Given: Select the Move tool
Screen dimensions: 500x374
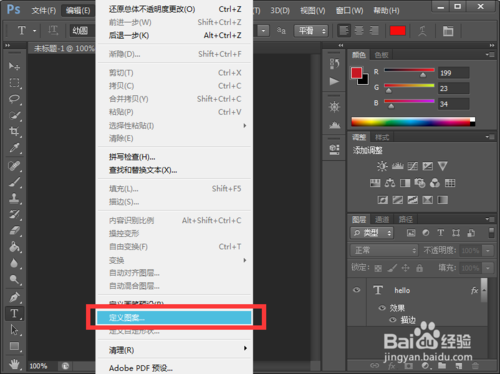Looking at the screenshot, I should (x=14, y=66).
